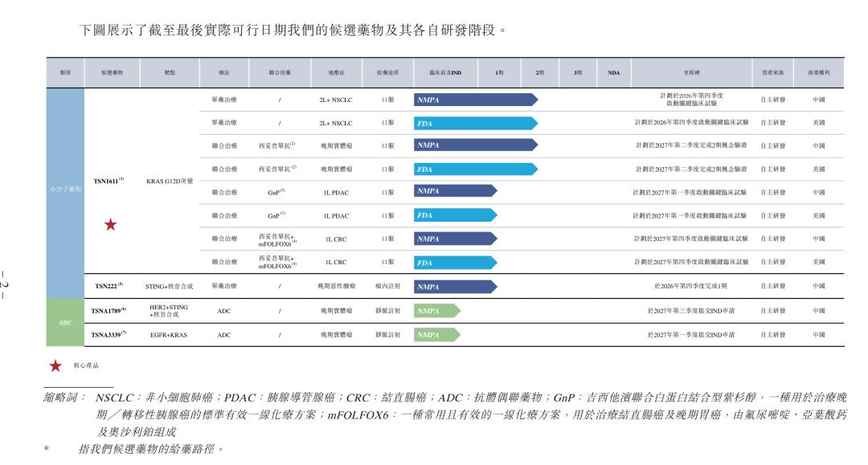
Task: Click the red star in the legend
Action: 55,365
